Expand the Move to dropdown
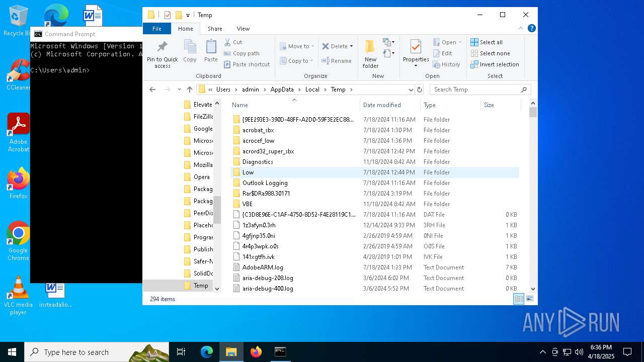 pyautogui.click(x=312, y=46)
